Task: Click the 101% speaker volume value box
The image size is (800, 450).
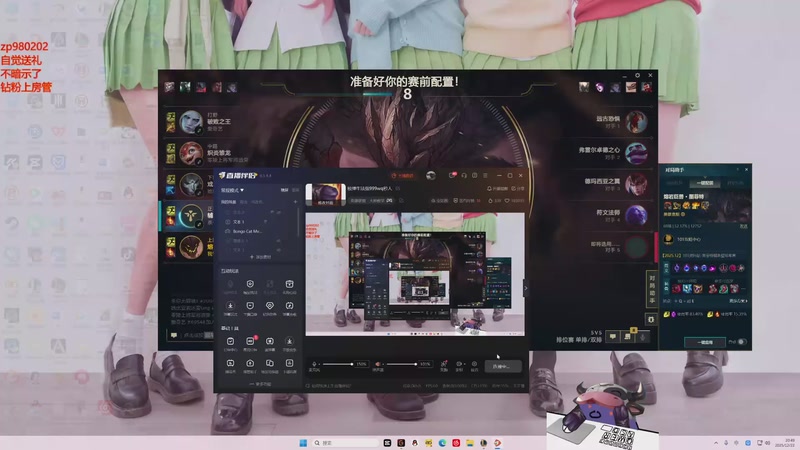Action: pyautogui.click(x=425, y=364)
